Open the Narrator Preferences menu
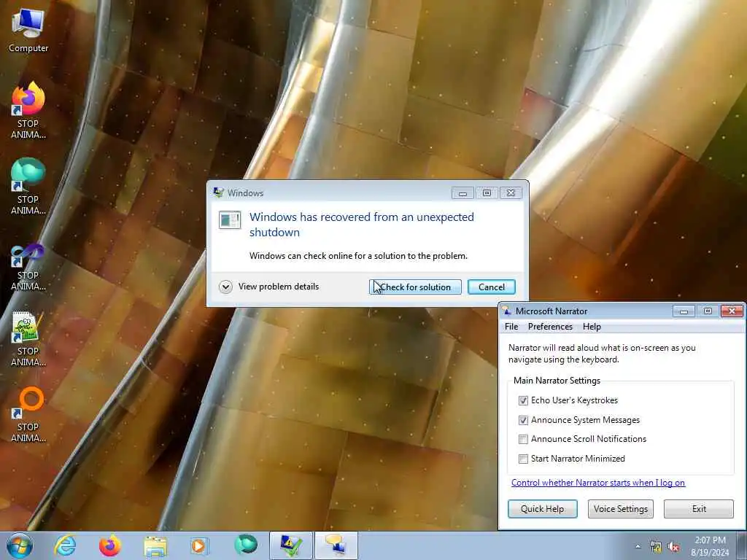The height and width of the screenshot is (560, 747). coord(550,327)
